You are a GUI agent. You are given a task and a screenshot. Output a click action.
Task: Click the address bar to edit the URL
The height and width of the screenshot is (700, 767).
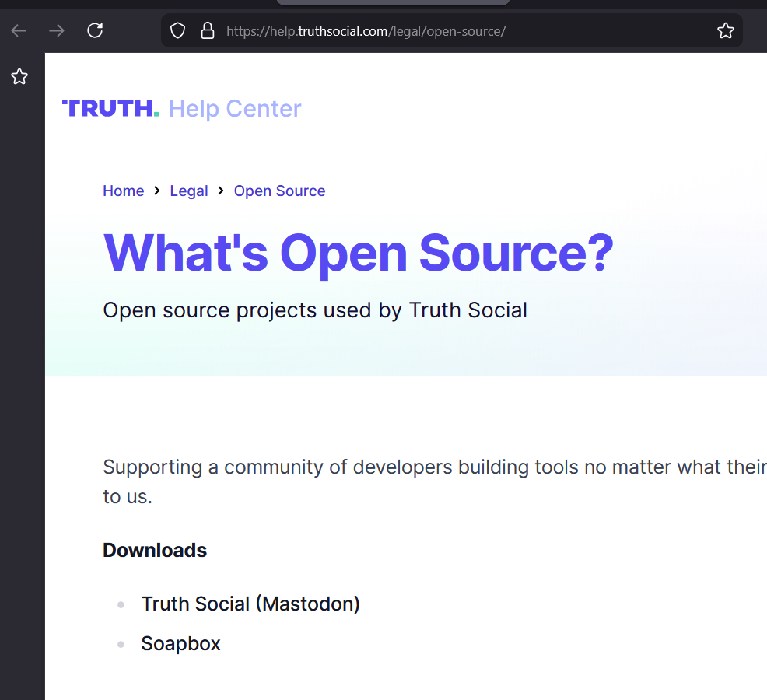coord(366,30)
